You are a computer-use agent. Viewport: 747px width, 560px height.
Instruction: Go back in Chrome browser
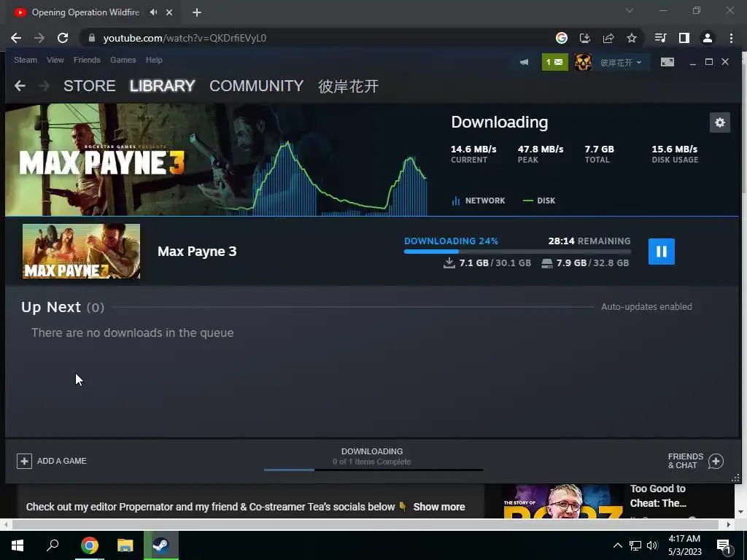point(16,38)
